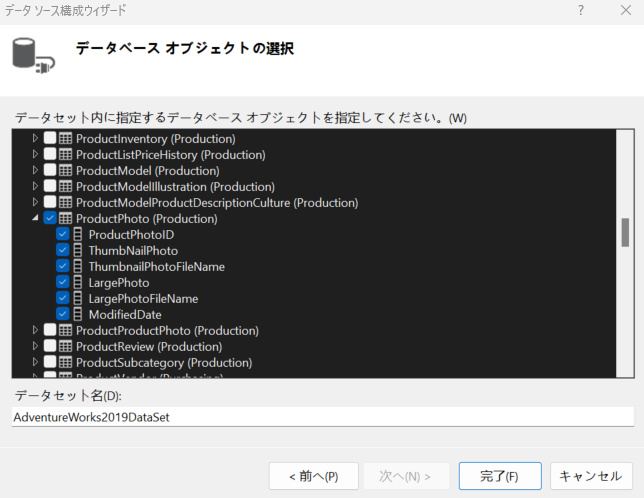Image resolution: width=644 pixels, height=498 pixels.
Task: Uncheck the ProductPhoto table checkbox
Action: tap(50, 219)
